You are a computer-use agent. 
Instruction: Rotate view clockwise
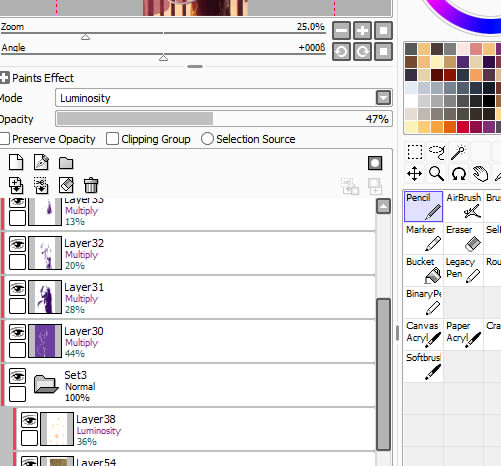click(362, 52)
